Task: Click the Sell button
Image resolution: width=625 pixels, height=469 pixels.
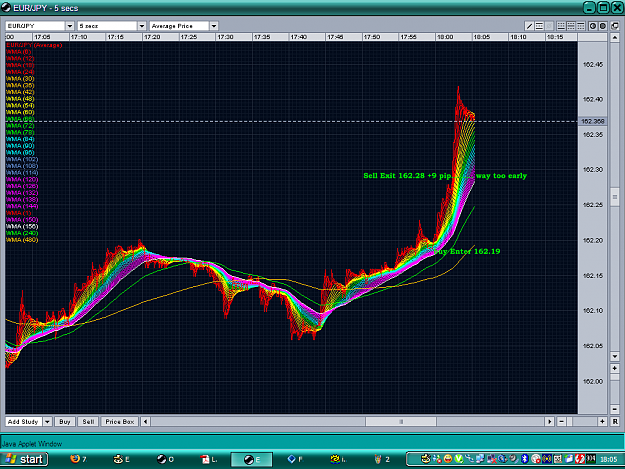Action: tap(88, 421)
